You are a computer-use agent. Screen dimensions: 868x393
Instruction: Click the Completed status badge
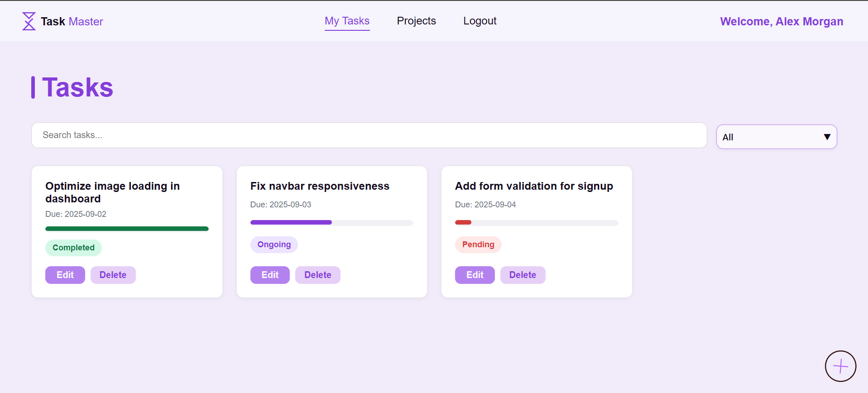(73, 248)
